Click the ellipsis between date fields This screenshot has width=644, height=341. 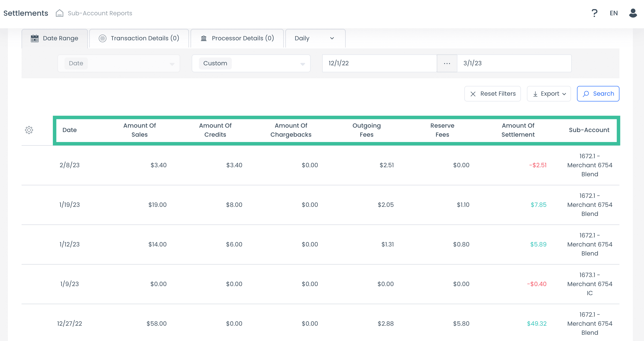pyautogui.click(x=447, y=63)
